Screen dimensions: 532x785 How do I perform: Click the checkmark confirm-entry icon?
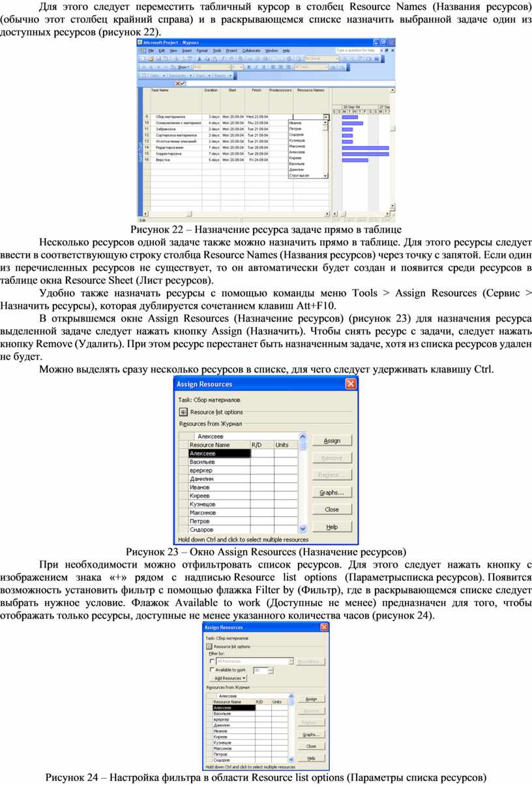coord(183,84)
